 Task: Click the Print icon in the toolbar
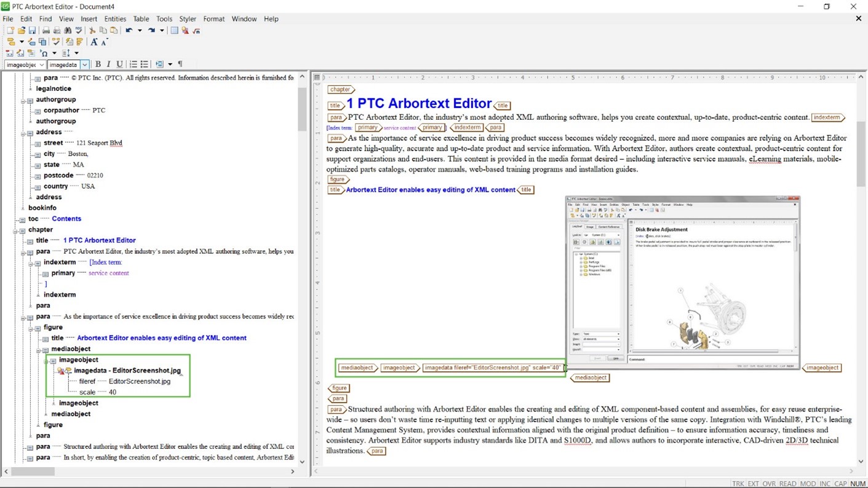pyautogui.click(x=46, y=30)
